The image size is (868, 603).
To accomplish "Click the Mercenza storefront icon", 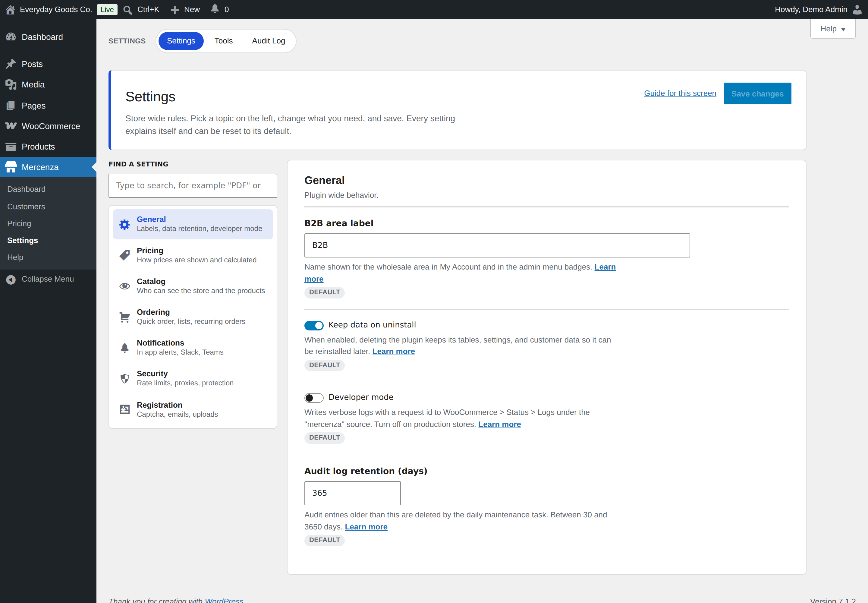I will [x=11, y=167].
